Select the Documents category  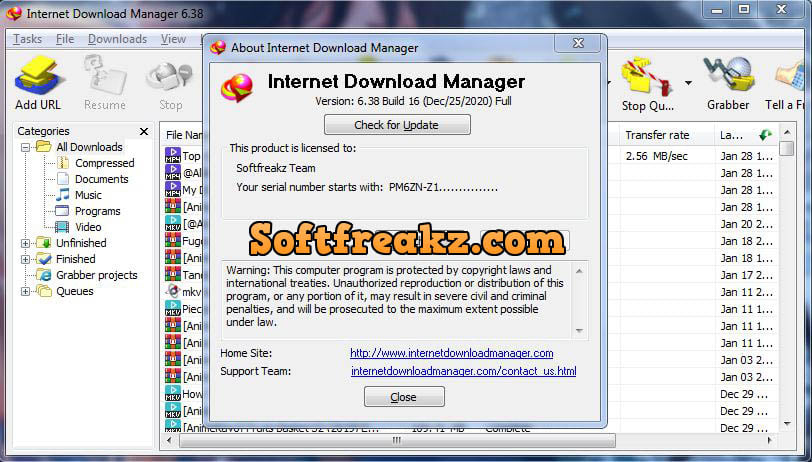(x=102, y=179)
